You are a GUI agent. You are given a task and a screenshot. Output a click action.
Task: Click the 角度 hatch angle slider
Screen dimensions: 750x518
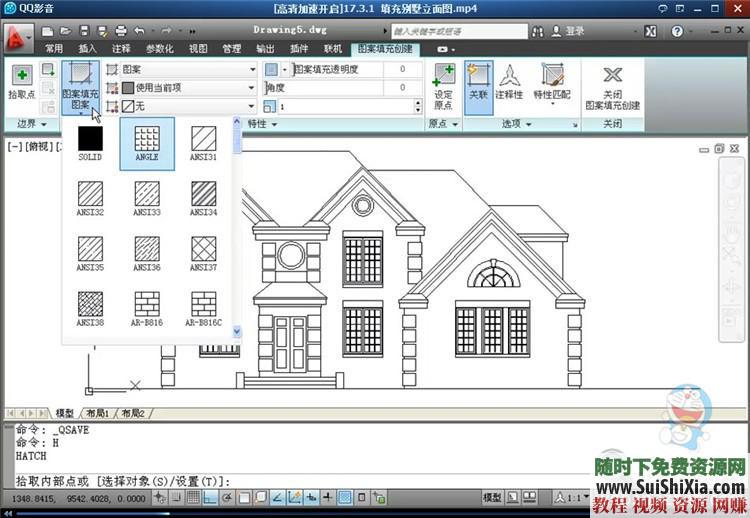[x=343, y=88]
